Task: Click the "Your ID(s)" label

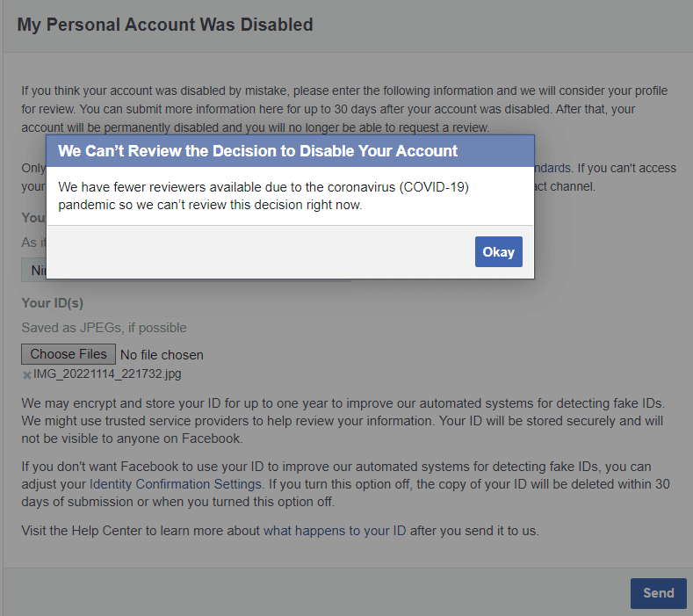Action: click(52, 302)
